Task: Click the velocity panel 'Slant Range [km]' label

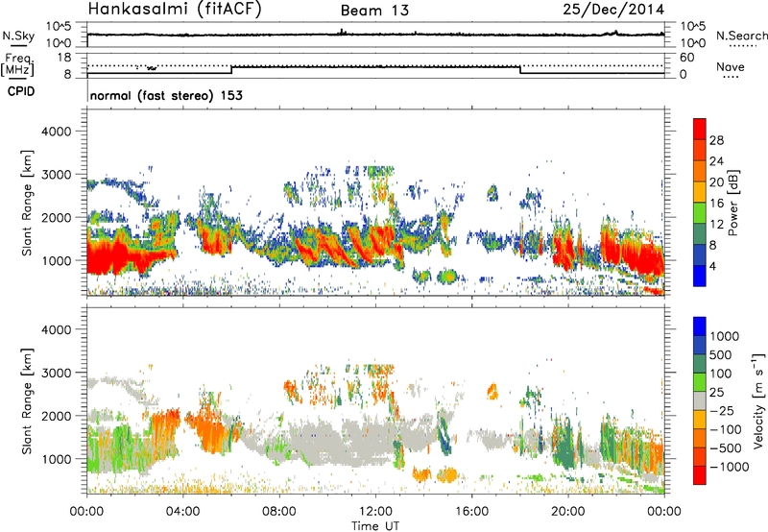Action: (27, 401)
